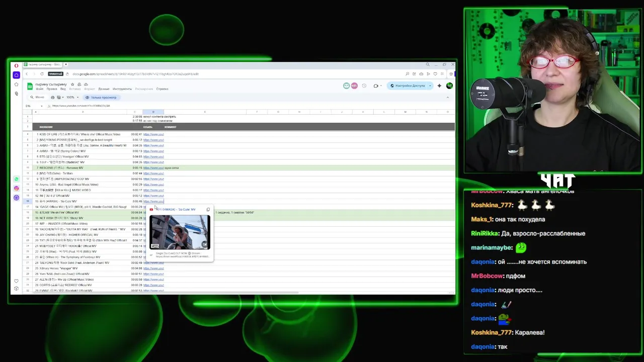Open Instagram from the Opera sidebar

pyautogui.click(x=16, y=188)
